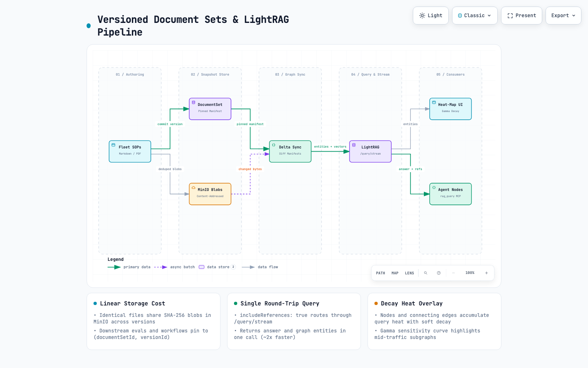Screen dimensions: 588x368
Task: Click the edge label 'entities' near Heat-Map UI
Action: (410, 124)
